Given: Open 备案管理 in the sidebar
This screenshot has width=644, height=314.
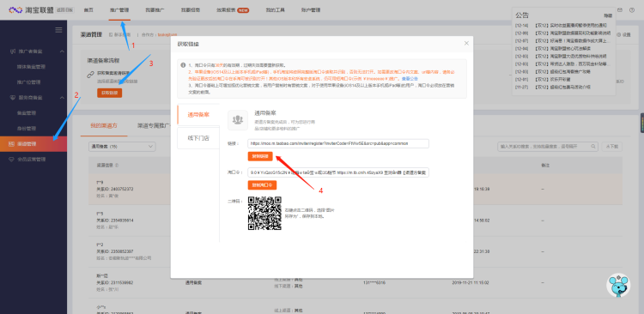Looking at the screenshot, I should pos(27,113).
